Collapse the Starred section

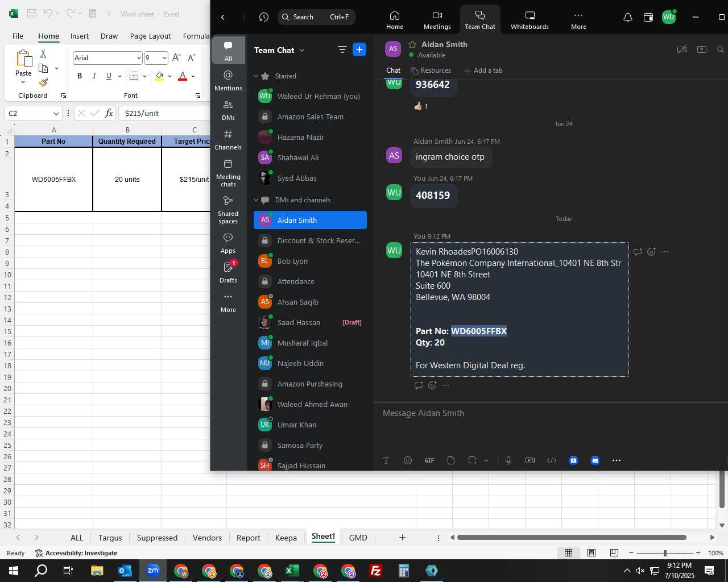[x=256, y=76]
